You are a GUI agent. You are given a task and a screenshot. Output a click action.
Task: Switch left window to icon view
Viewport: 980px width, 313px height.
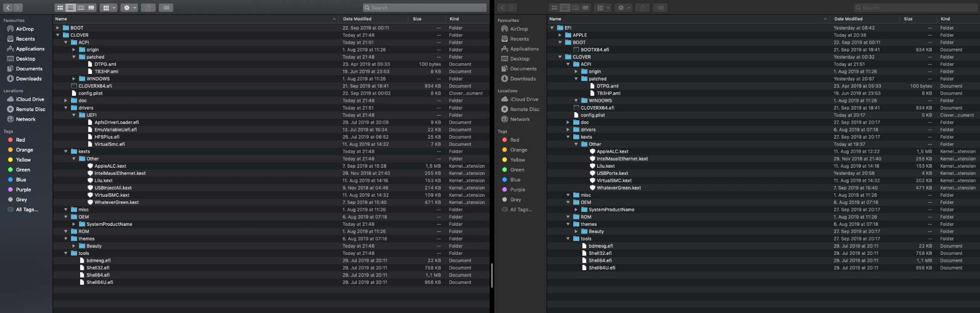[x=60, y=8]
